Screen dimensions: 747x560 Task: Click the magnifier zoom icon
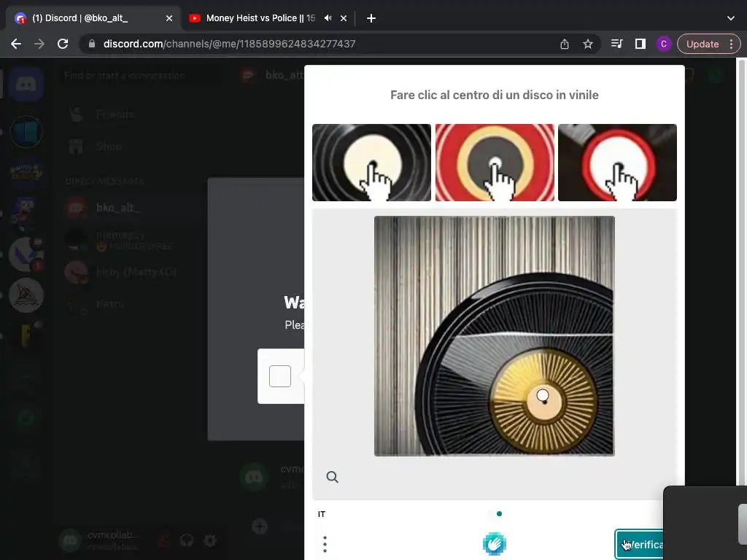(x=333, y=477)
